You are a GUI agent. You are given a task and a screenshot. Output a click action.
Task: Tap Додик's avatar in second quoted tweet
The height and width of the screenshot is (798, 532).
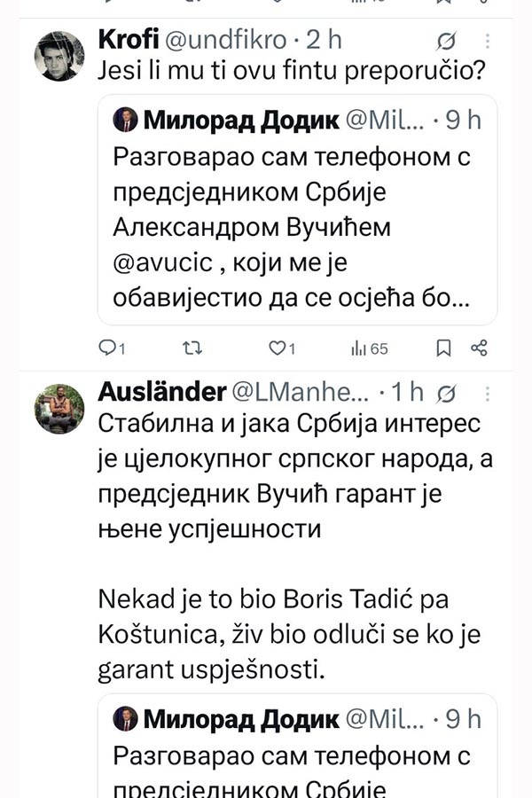125,718
